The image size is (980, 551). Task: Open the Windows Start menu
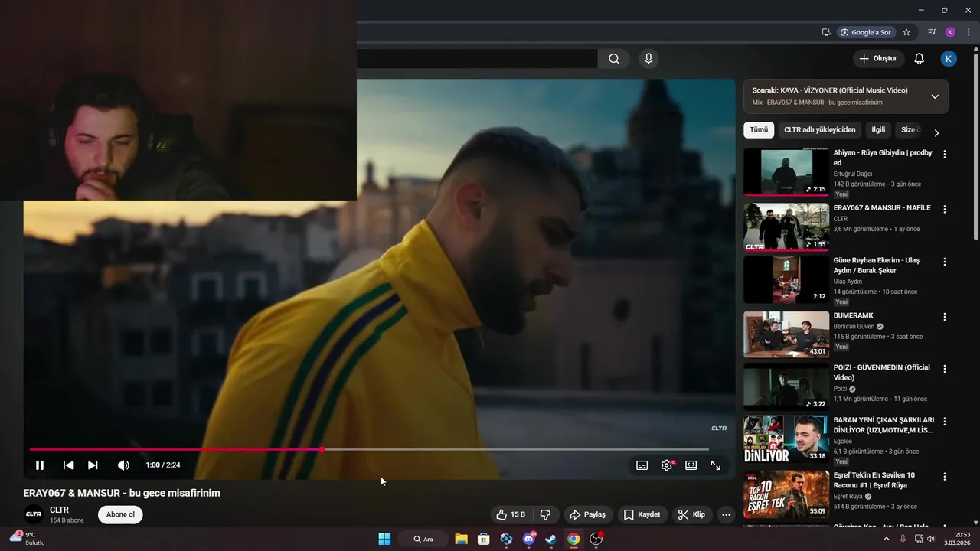[x=384, y=539]
